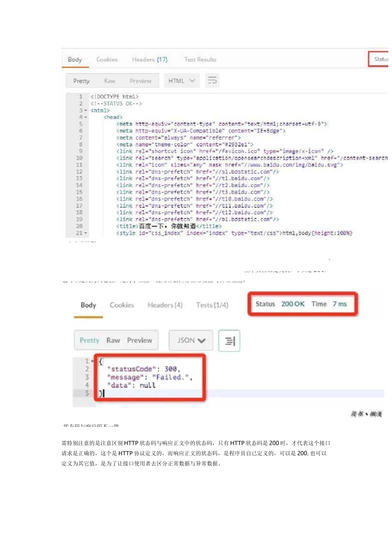Open the Headers (4) tab
Screen dimensions: 392x544
click(x=165, y=305)
